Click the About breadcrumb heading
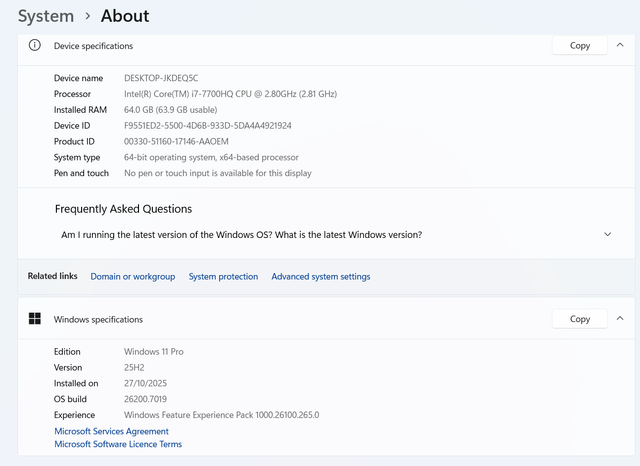This screenshot has height=466, width=640. click(x=125, y=16)
